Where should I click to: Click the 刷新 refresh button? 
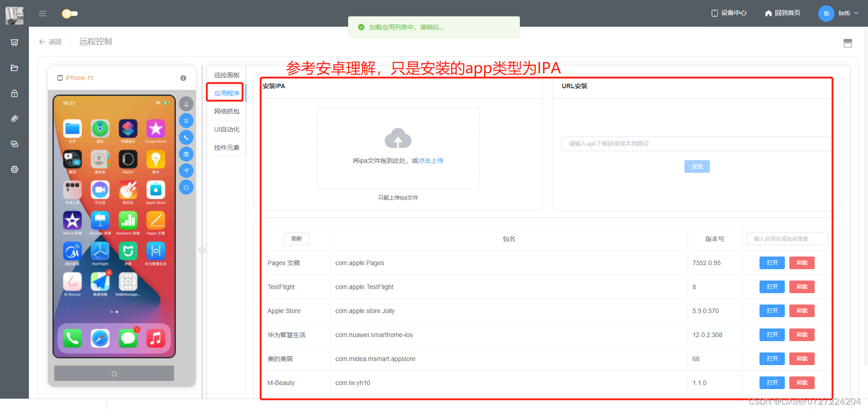(297, 239)
